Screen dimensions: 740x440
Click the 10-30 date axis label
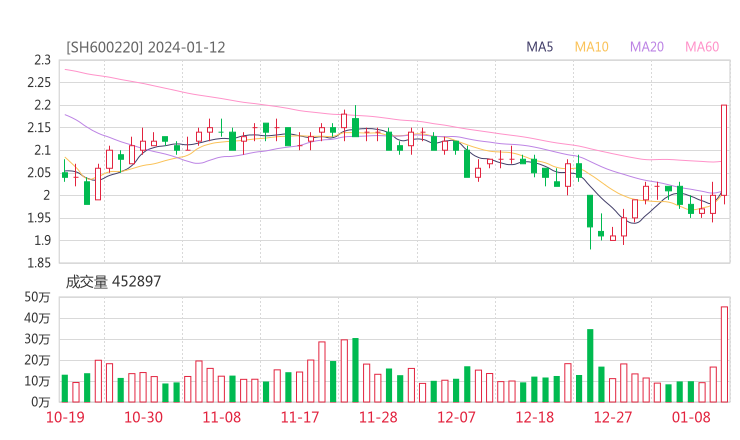(x=143, y=417)
